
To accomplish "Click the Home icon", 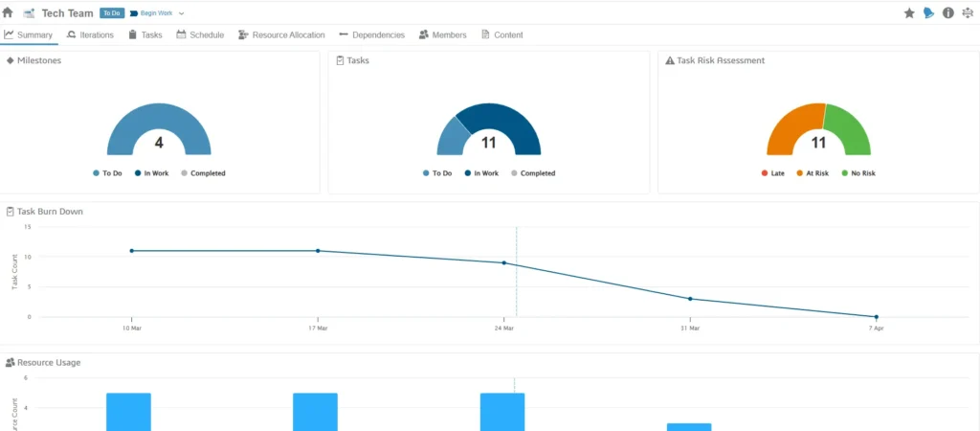I will [x=8, y=12].
